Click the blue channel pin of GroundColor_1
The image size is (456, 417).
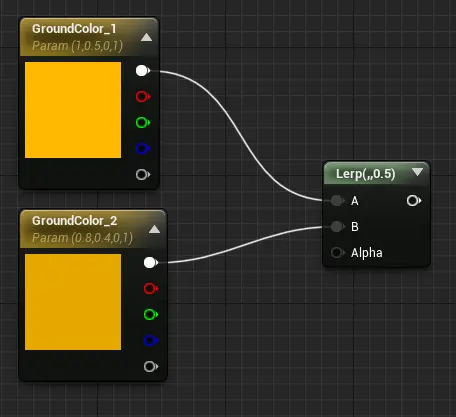click(143, 148)
